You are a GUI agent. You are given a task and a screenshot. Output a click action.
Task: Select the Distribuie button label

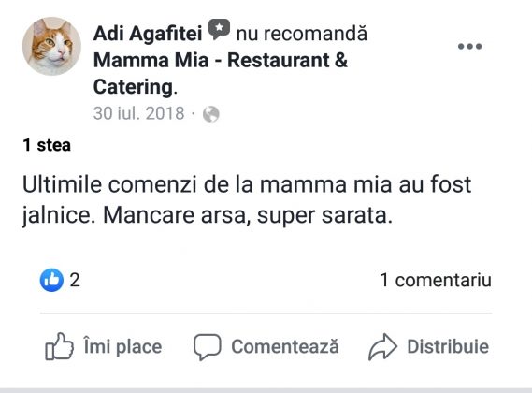coord(448,346)
